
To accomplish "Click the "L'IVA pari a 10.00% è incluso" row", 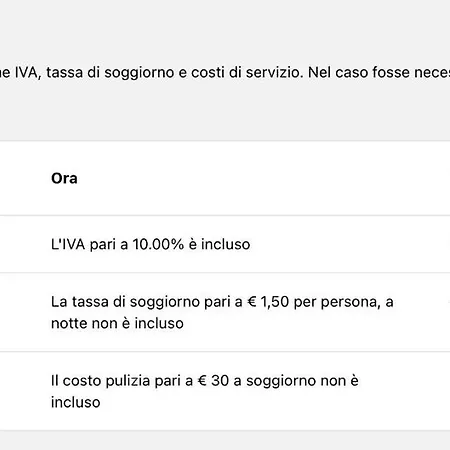I will tap(225, 244).
